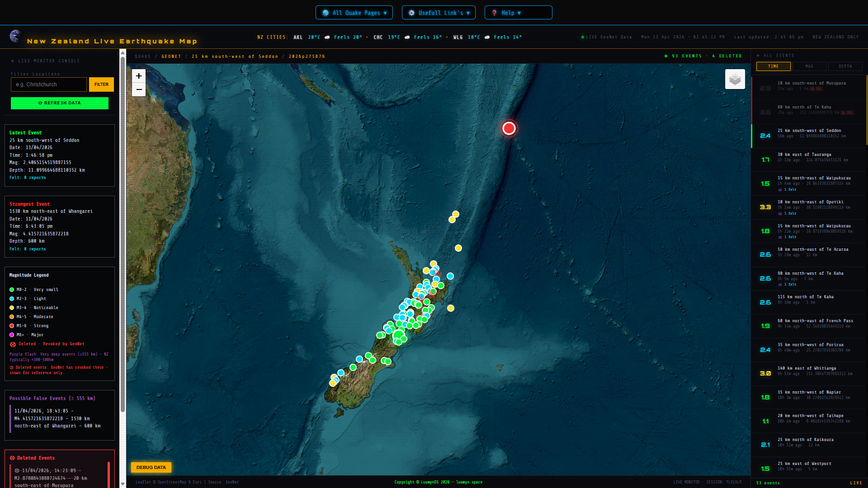Click the CHC weather cloud icon
Viewport: 868px width, 488px height.
coord(407,38)
